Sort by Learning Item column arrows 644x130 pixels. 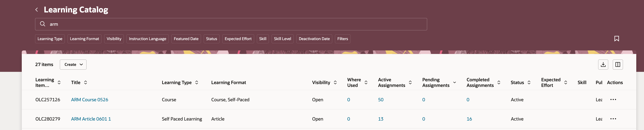point(59,82)
